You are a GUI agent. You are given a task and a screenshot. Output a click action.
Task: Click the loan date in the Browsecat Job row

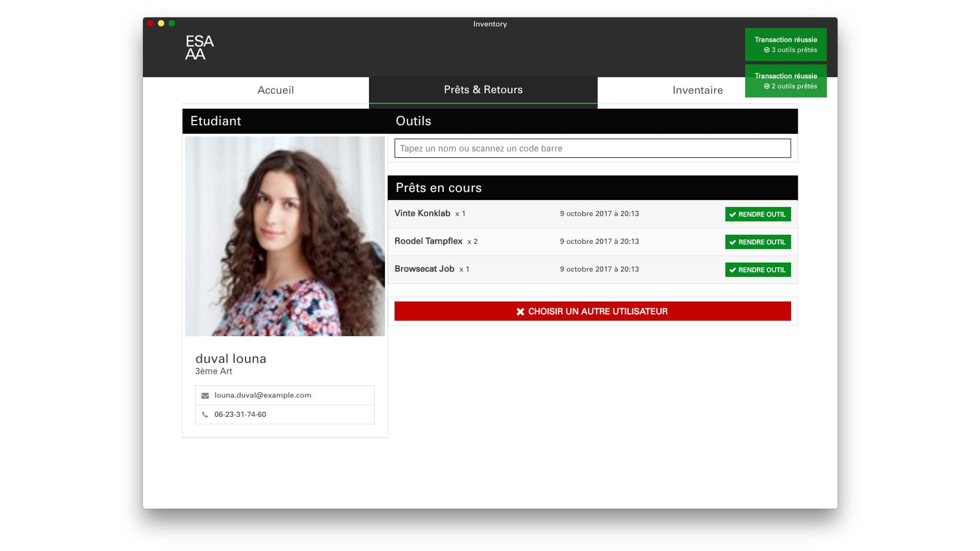coord(599,269)
